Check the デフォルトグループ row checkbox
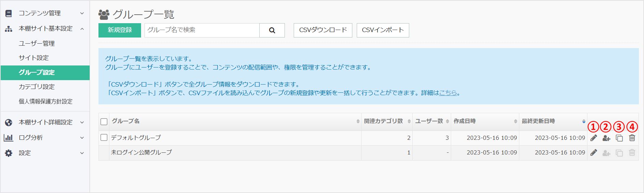This screenshot has width=644, height=193. [x=104, y=137]
